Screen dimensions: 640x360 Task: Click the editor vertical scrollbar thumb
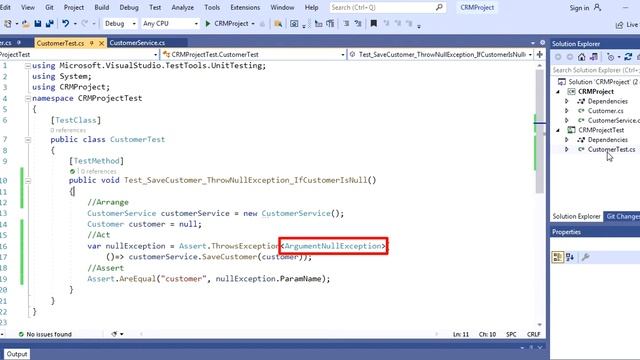coord(540,131)
